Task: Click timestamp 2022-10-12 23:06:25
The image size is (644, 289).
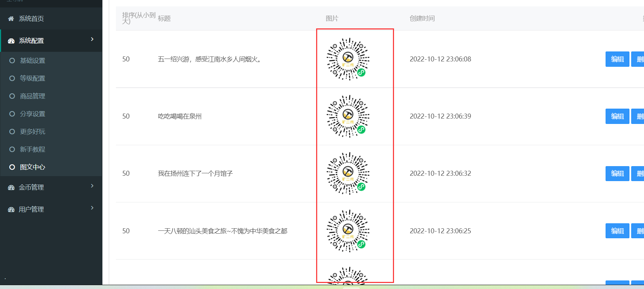Action: click(x=440, y=231)
